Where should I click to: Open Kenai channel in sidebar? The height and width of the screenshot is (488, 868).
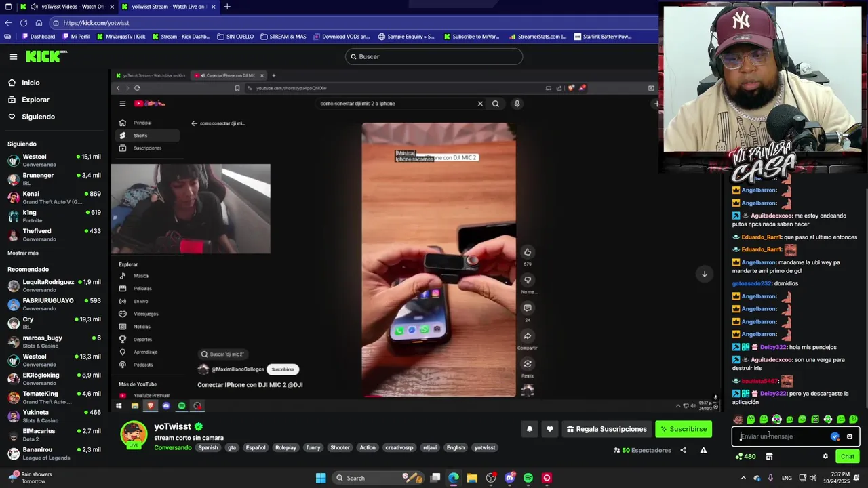click(54, 198)
